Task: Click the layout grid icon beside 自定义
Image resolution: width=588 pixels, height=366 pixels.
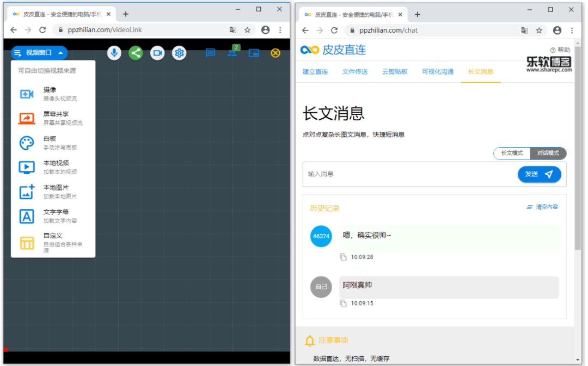Action: [x=27, y=243]
